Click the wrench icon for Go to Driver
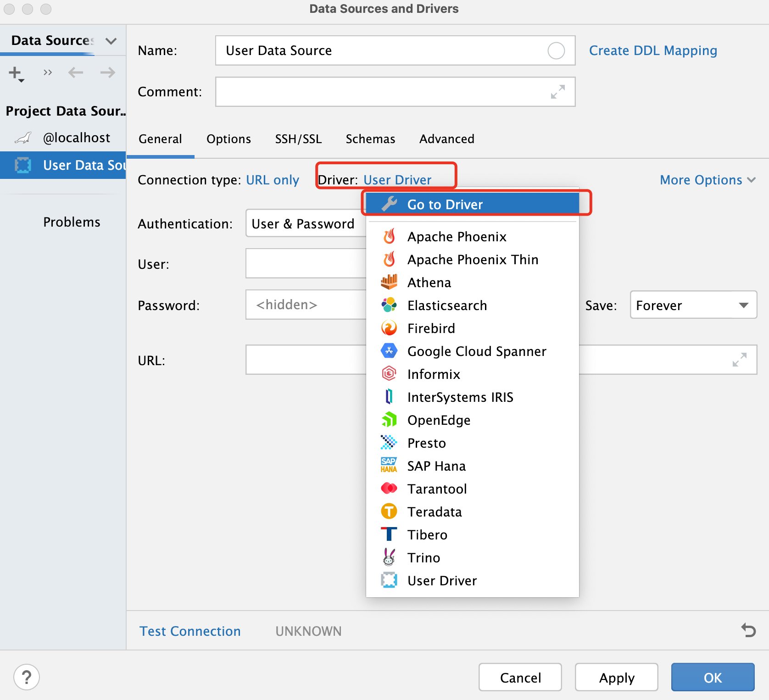Image resolution: width=769 pixels, height=700 pixels. [389, 204]
